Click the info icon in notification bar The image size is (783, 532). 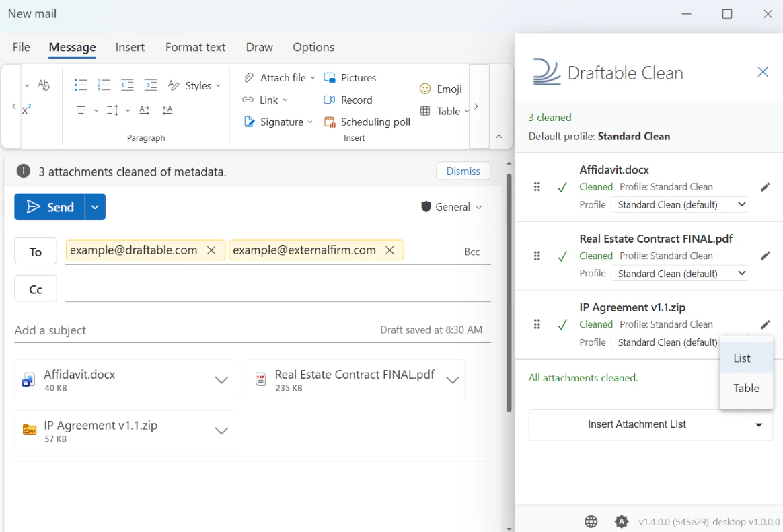pos(24,172)
